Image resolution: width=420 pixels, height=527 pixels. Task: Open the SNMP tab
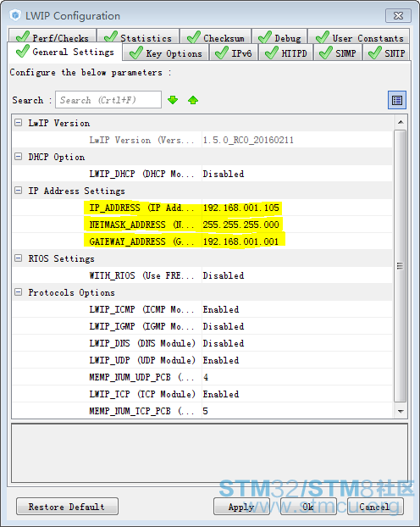click(338, 53)
